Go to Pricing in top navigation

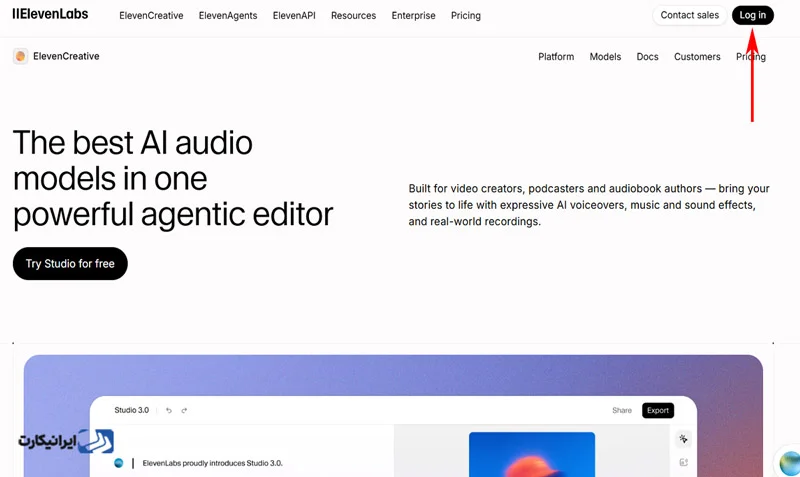point(466,16)
